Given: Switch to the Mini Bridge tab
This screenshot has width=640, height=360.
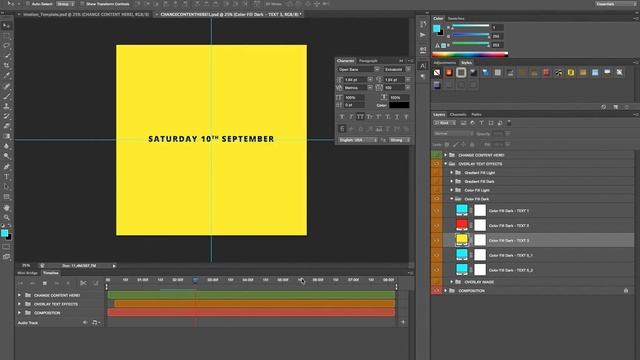Looking at the screenshot, I should (27, 273).
